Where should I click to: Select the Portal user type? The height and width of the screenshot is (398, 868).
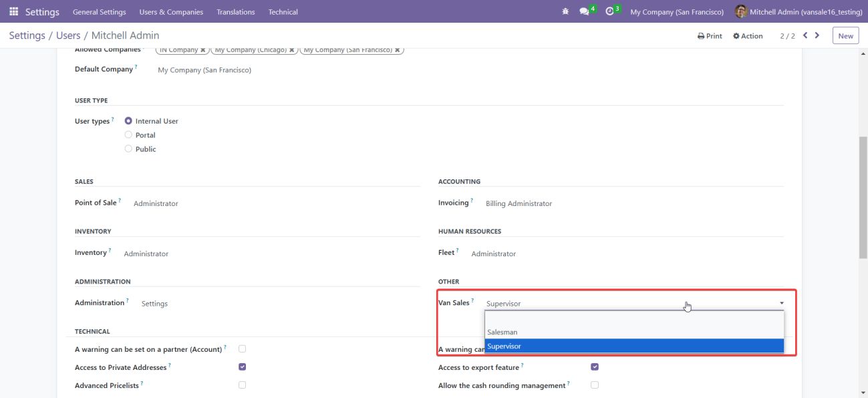pos(128,135)
